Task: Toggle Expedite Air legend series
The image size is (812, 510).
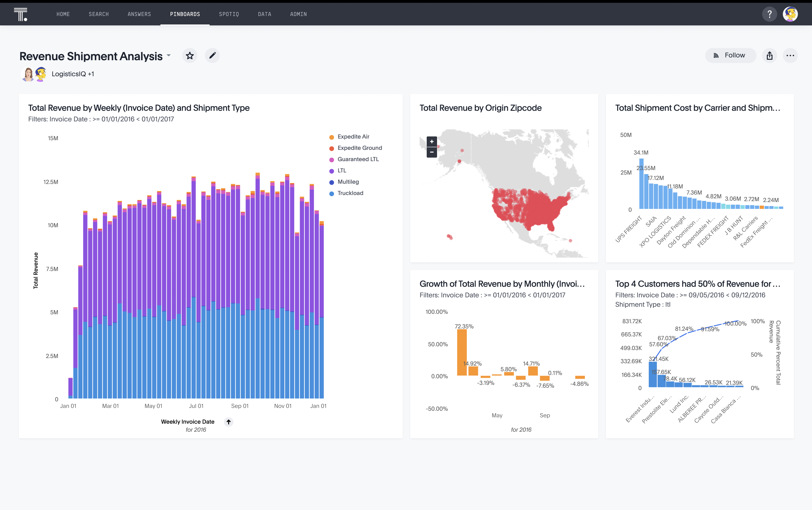Action: tap(349, 137)
